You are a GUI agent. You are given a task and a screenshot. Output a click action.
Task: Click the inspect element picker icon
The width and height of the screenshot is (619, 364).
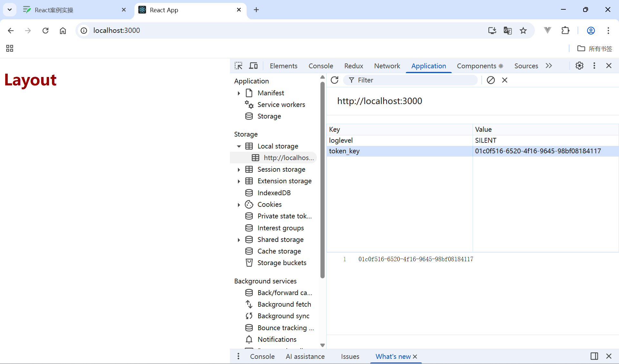(x=238, y=66)
